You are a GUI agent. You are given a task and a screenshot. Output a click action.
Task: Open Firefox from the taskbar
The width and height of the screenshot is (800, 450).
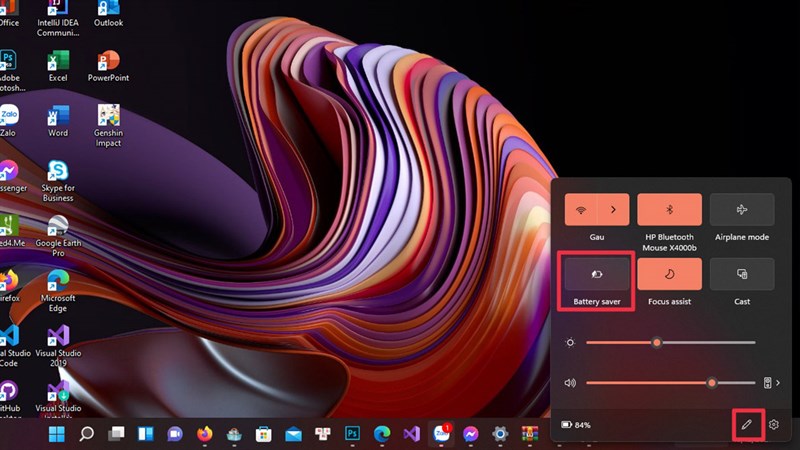tap(205, 434)
